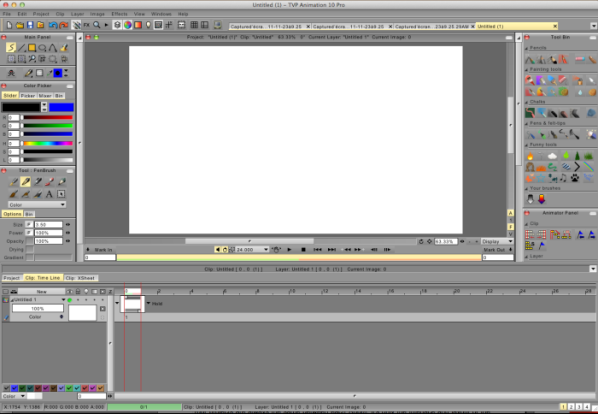This screenshot has height=414, width=598.
Task: Play the animation
Action: 289,249
